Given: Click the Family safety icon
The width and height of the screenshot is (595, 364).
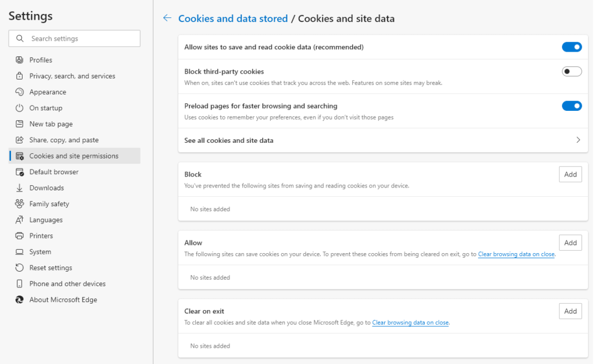Looking at the screenshot, I should 19,204.
